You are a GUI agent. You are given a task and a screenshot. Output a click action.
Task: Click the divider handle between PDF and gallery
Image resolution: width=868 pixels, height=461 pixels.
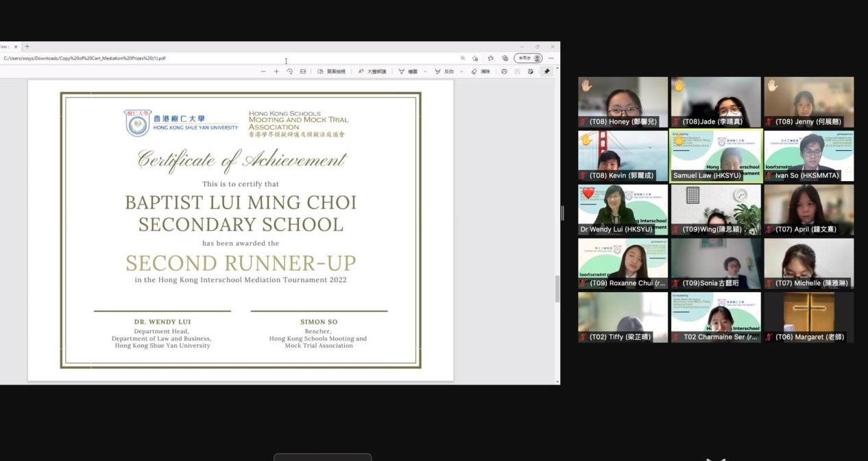coord(562,213)
